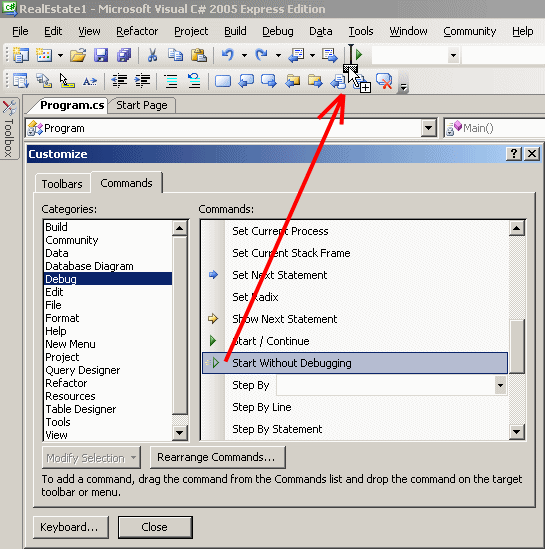The image size is (545, 549).
Task: Click the Navigate Forward icon
Action: click(330, 55)
